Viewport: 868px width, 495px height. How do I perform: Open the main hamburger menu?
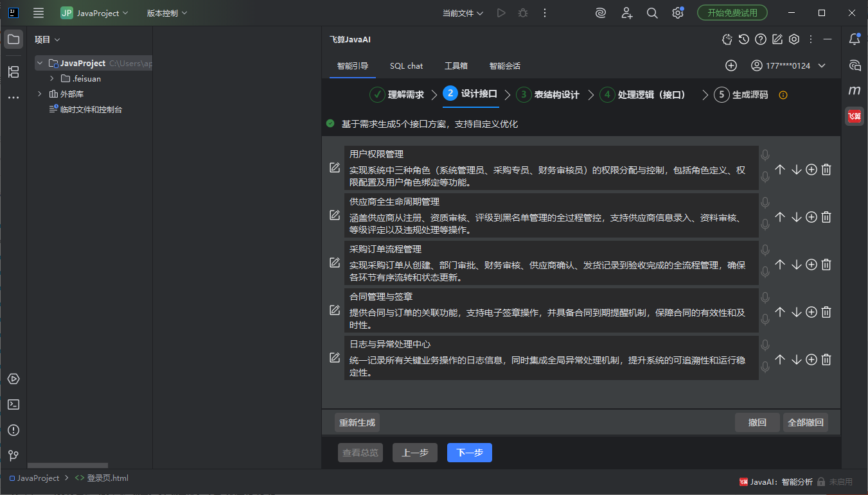[x=39, y=13]
